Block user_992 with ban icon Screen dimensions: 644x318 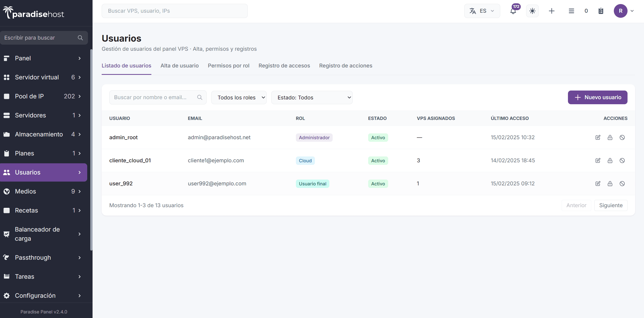point(622,184)
